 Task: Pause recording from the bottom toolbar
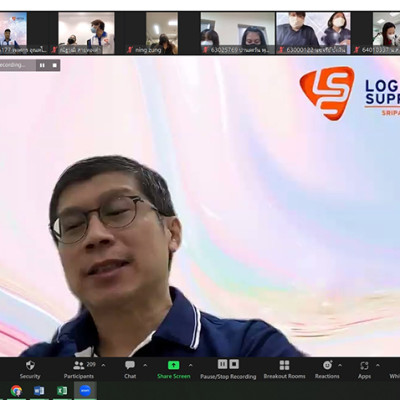(222, 364)
